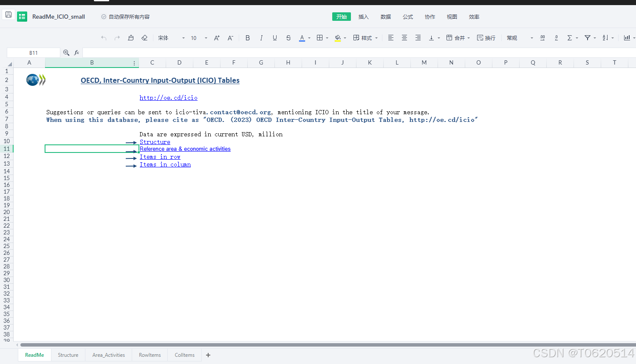Screen dimensions: 636x364
Task: Insert sum with the sigma icon
Action: [x=570, y=38]
